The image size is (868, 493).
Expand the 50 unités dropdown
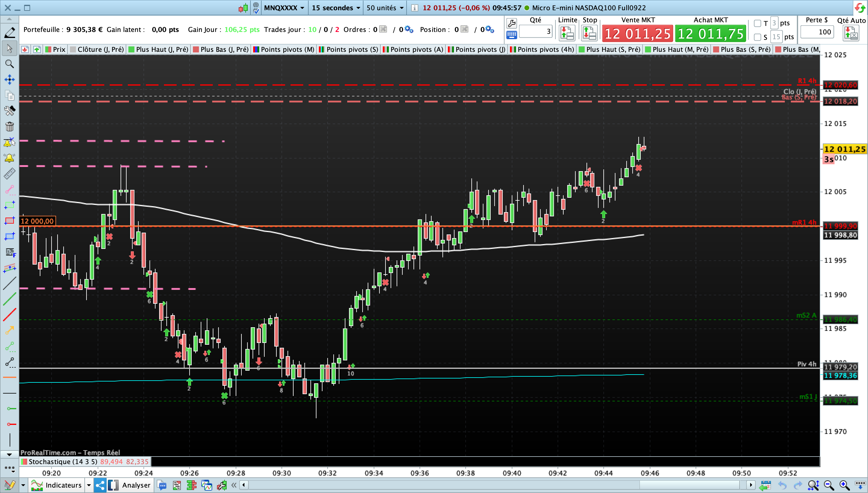pos(385,8)
